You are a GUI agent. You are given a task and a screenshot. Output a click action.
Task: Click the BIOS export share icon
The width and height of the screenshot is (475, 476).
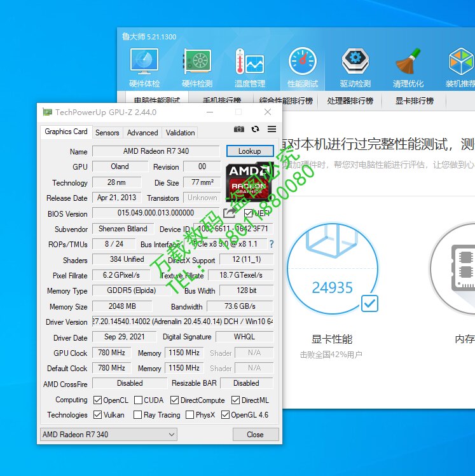click(x=230, y=213)
